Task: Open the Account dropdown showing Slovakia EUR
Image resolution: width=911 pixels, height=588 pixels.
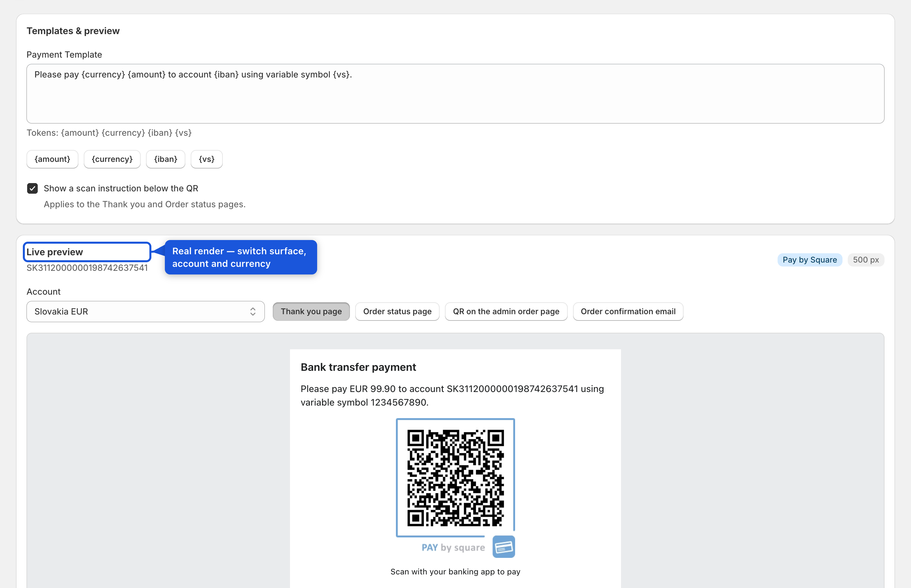Action: point(145,312)
